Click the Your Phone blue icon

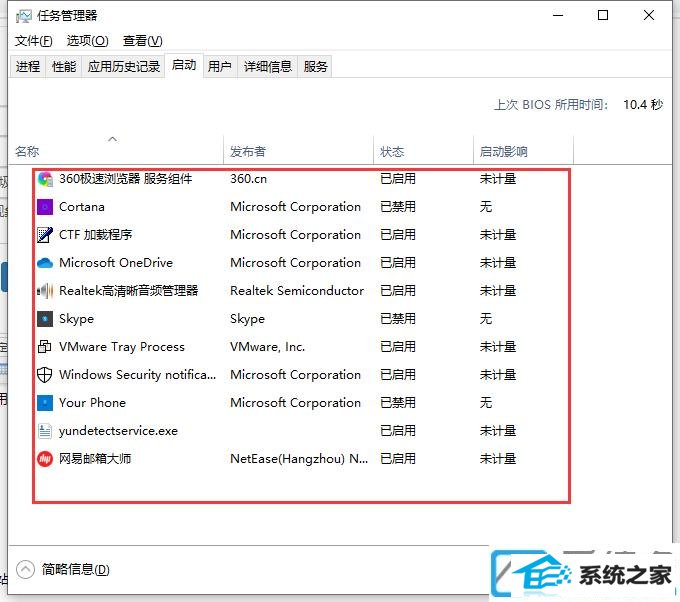click(x=45, y=402)
